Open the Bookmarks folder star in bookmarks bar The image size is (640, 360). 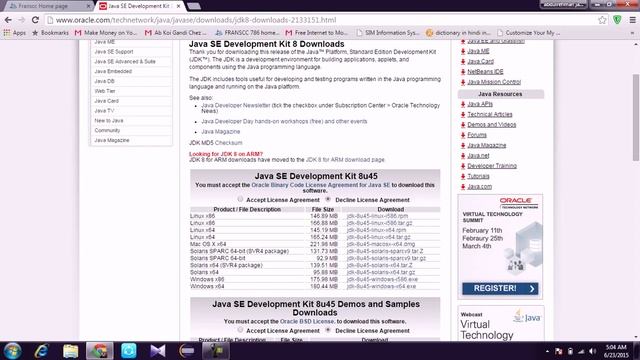(x=50, y=33)
